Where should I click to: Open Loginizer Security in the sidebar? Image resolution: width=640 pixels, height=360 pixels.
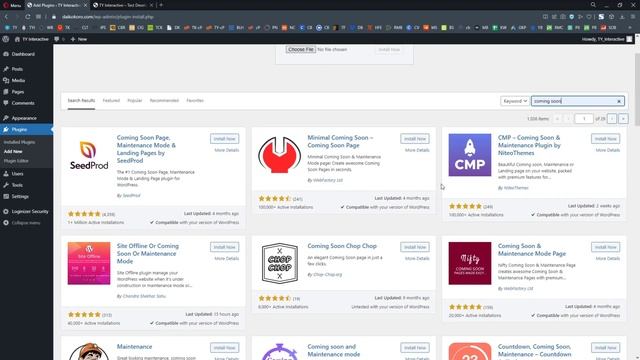coord(30,211)
